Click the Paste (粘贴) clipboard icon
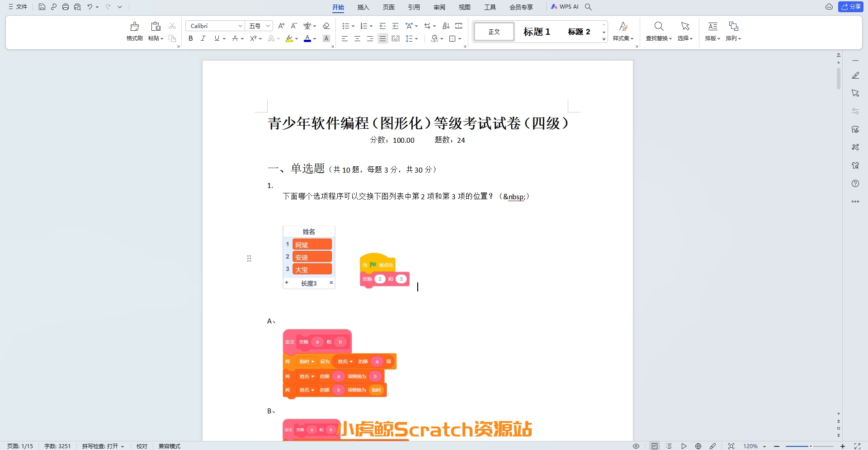The width and height of the screenshot is (868, 450). 156,26
